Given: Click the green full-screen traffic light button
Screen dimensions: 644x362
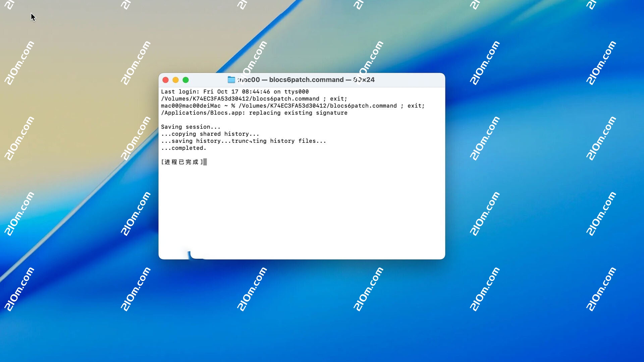Looking at the screenshot, I should [x=186, y=80].
